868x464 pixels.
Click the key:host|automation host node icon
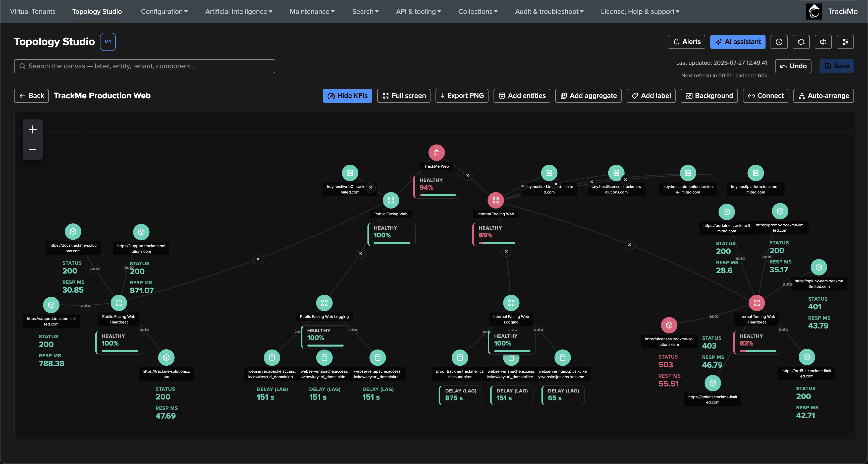pyautogui.click(x=688, y=173)
